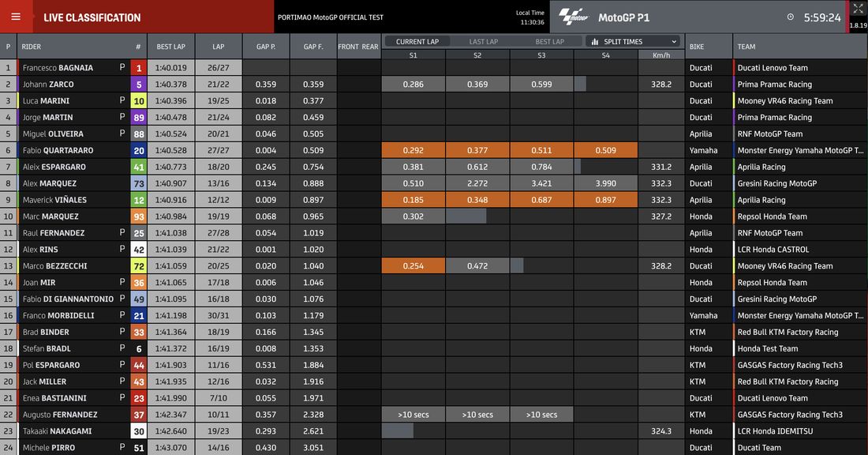Click Marini's yellow number 10 badge
Image resolution: width=868 pixels, height=455 pixels.
(x=138, y=101)
